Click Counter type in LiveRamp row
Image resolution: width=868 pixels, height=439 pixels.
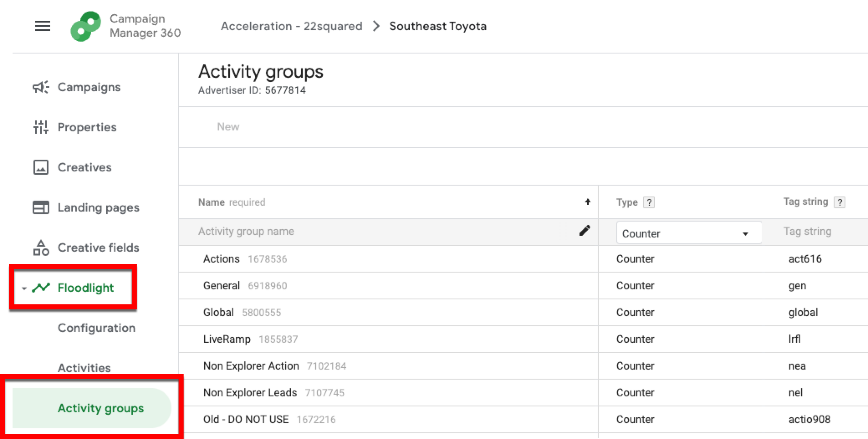[x=635, y=339]
